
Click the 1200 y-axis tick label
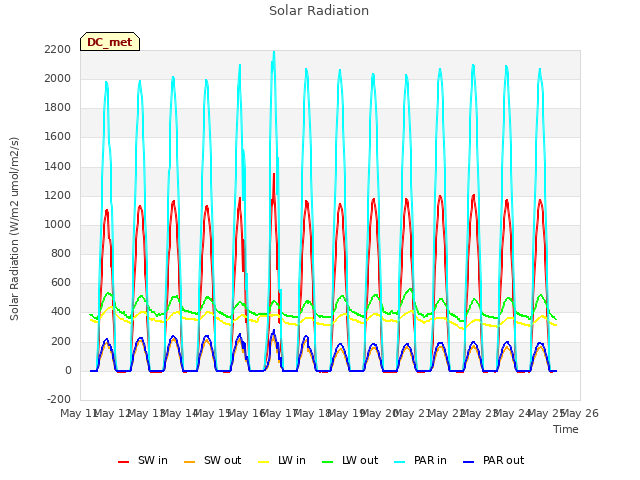tap(58, 195)
